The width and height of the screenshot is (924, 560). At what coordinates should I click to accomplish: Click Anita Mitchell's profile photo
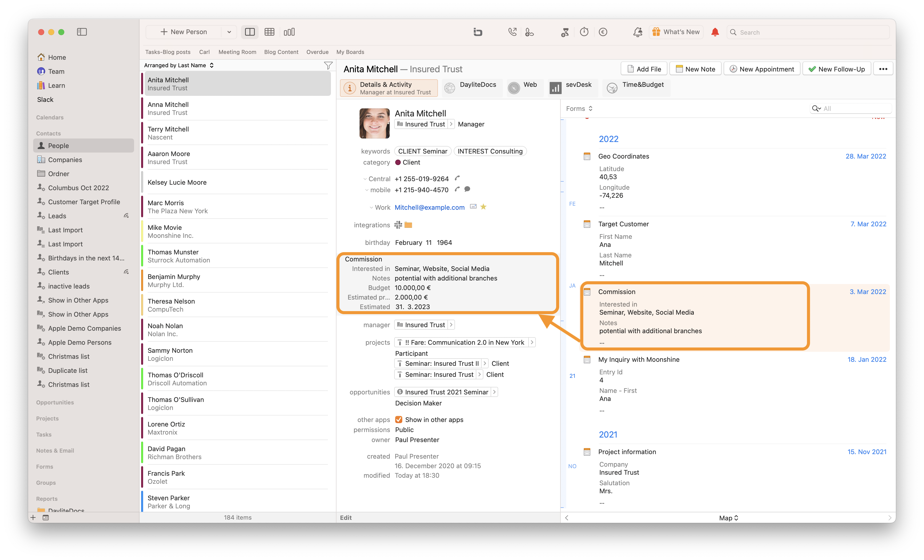click(375, 123)
